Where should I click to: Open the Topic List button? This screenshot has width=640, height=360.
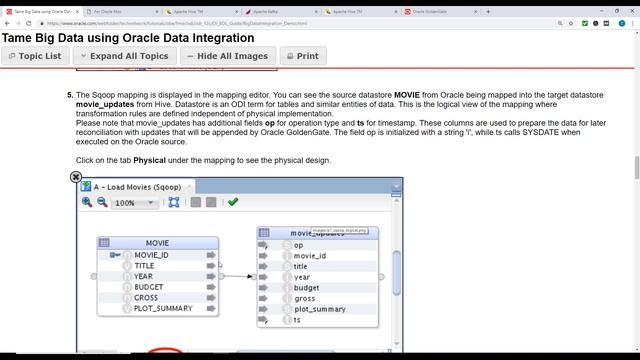click(35, 56)
